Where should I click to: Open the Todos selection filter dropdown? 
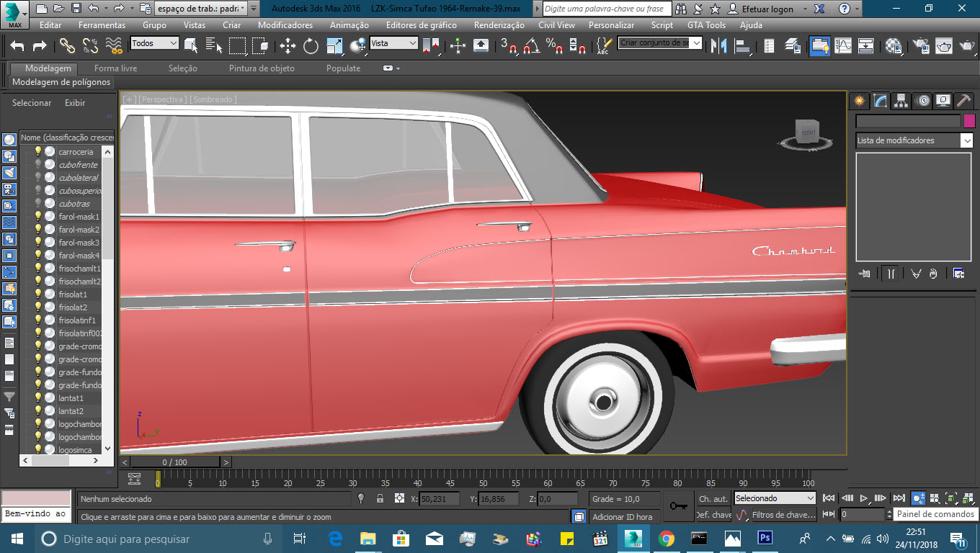point(154,43)
